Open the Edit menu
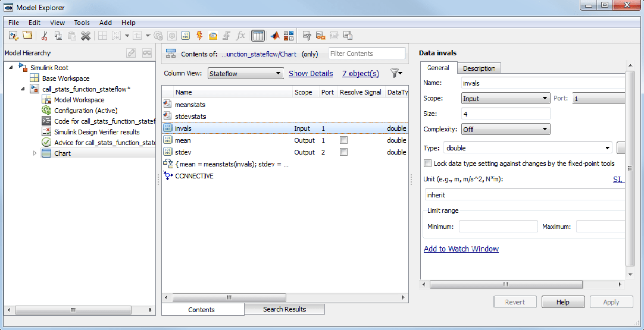Screen dimensions: 644x330 [x=35, y=23]
